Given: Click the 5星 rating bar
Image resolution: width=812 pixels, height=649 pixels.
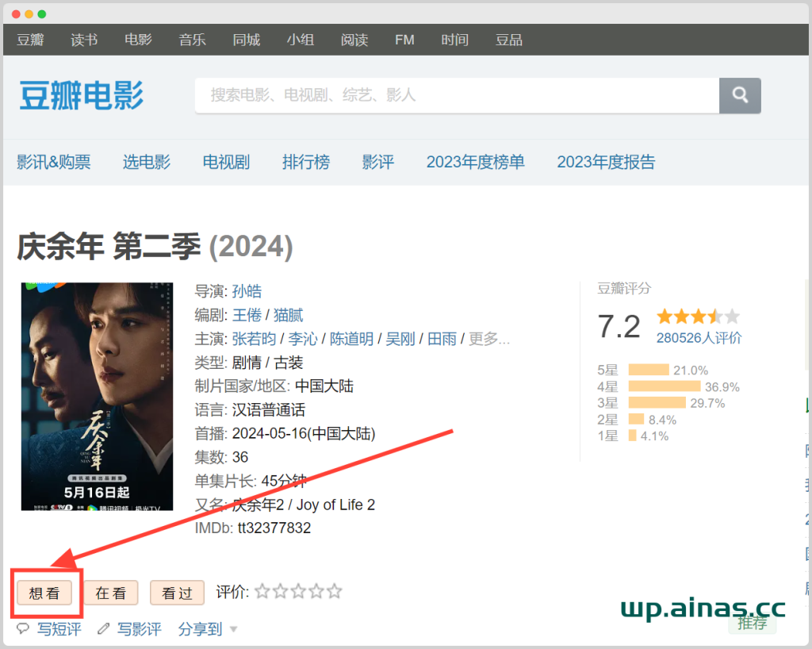Looking at the screenshot, I should pyautogui.click(x=649, y=370).
